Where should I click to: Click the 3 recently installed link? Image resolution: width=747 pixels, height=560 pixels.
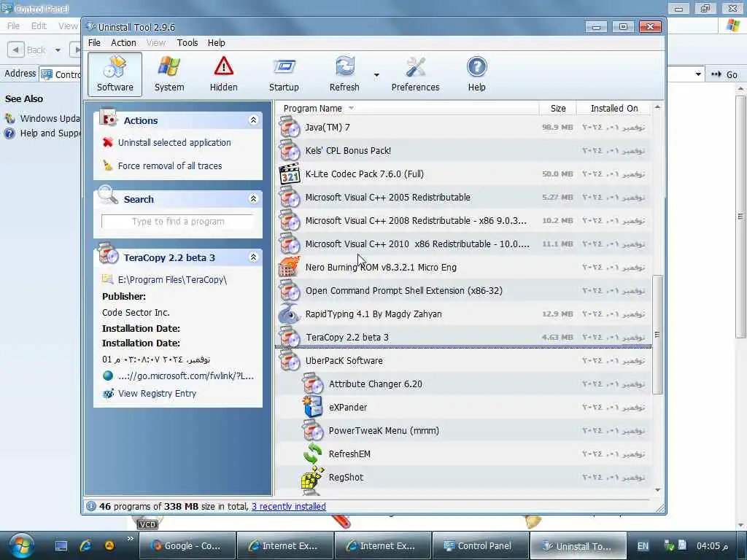pyautogui.click(x=289, y=506)
